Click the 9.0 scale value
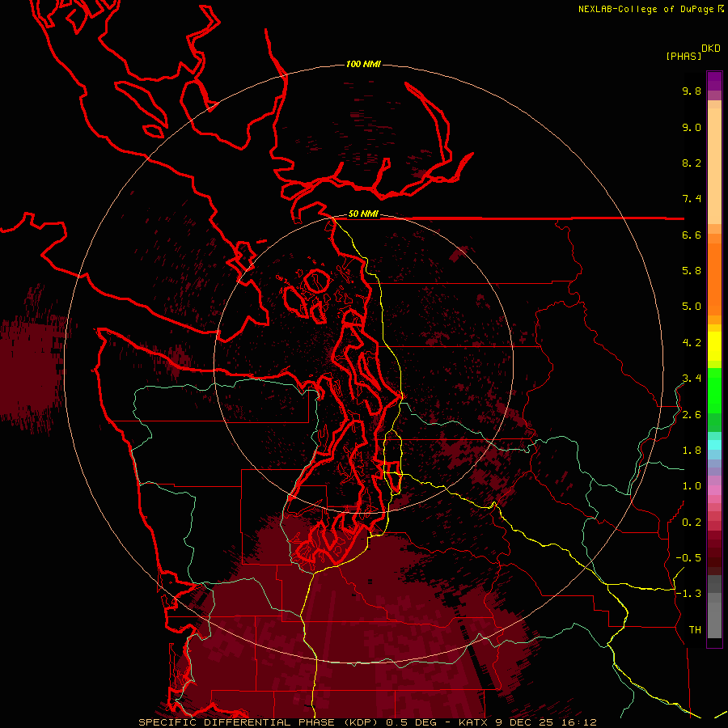Screen dimensions: 728x728 [x=692, y=127]
